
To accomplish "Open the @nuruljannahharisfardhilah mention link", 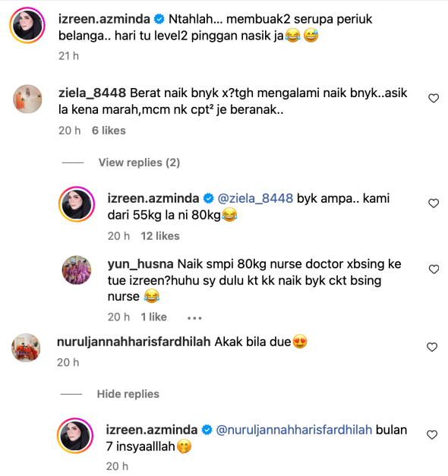I will coord(294,430).
